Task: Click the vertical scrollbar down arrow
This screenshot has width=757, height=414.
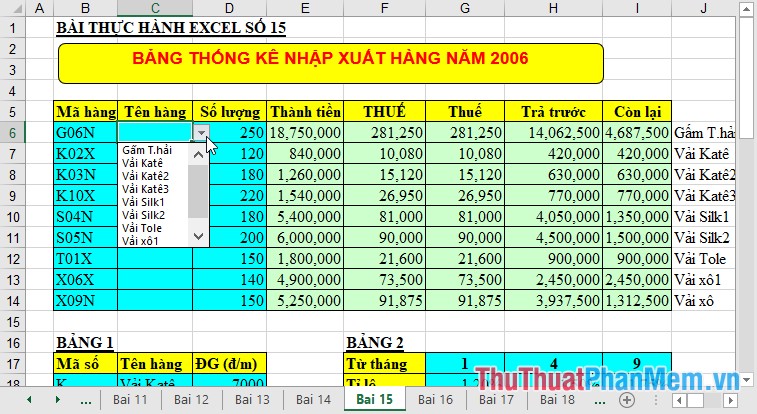Action: pos(746,379)
